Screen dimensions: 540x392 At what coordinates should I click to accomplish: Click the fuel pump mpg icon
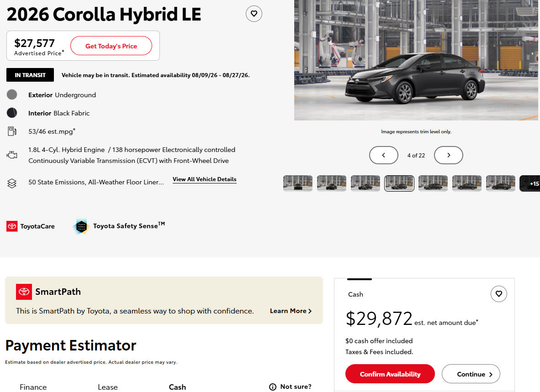click(x=12, y=131)
